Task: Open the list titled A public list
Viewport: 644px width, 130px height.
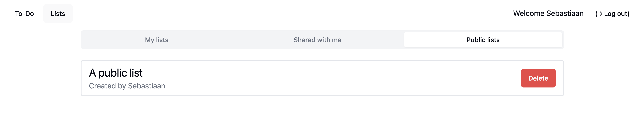Action: pyautogui.click(x=116, y=73)
